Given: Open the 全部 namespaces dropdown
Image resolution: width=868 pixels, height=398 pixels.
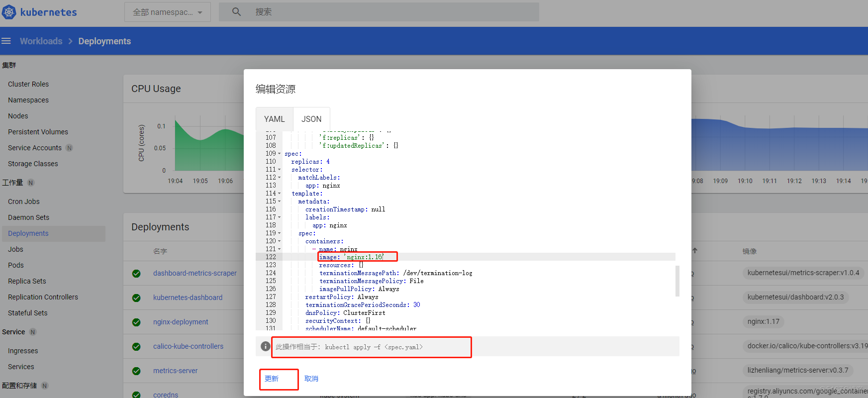Looking at the screenshot, I should click(x=168, y=12).
